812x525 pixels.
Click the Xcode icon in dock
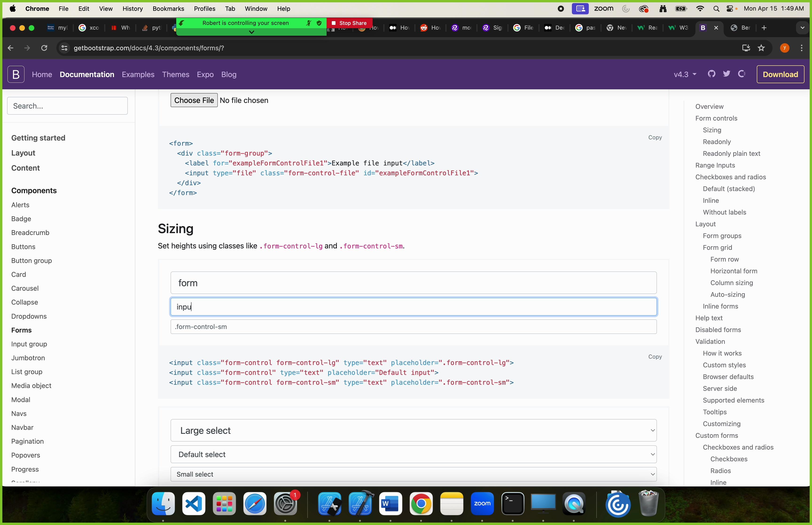360,504
